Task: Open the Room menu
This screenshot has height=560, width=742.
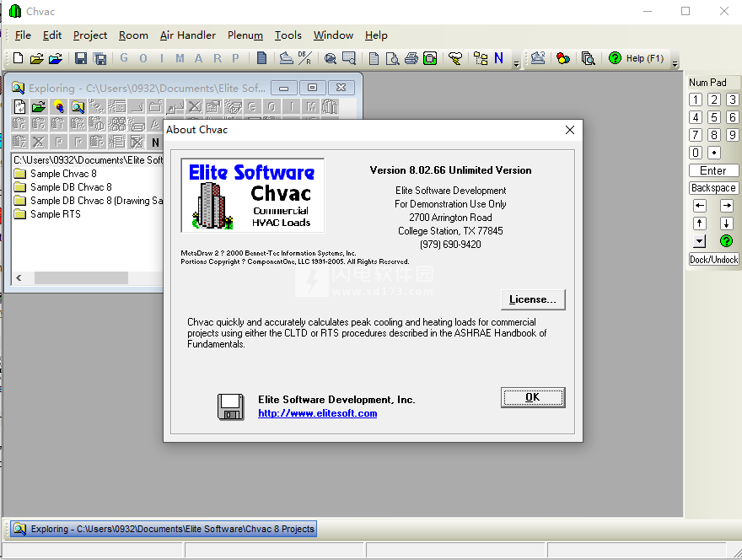Action: pos(133,35)
